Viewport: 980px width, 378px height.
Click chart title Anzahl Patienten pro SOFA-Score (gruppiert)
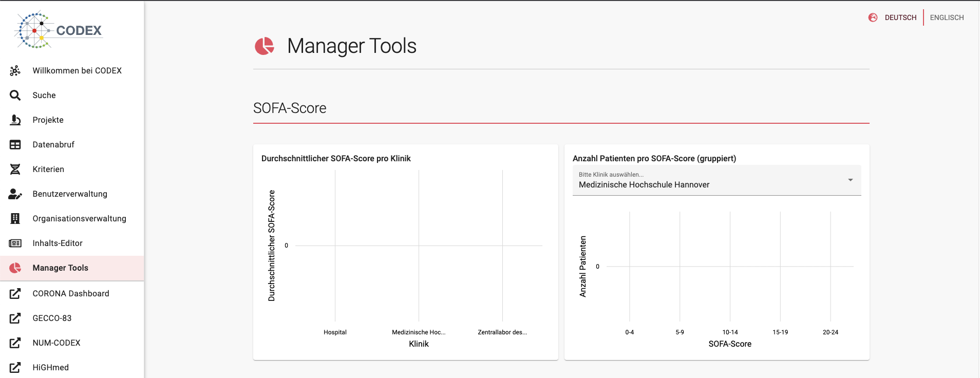click(x=654, y=159)
